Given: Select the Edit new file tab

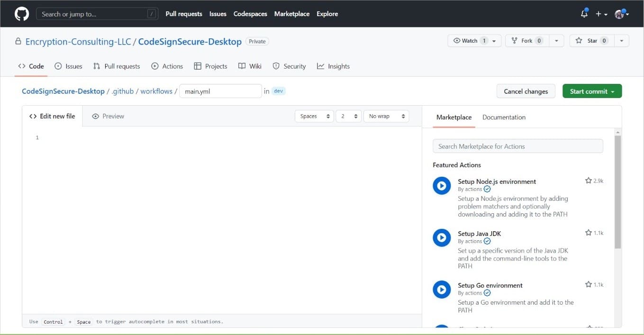Looking at the screenshot, I should [x=52, y=116].
